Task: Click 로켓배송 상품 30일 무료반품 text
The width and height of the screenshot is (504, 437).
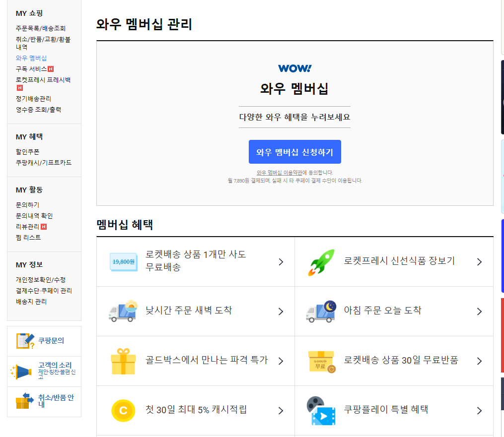Action: pos(401,360)
